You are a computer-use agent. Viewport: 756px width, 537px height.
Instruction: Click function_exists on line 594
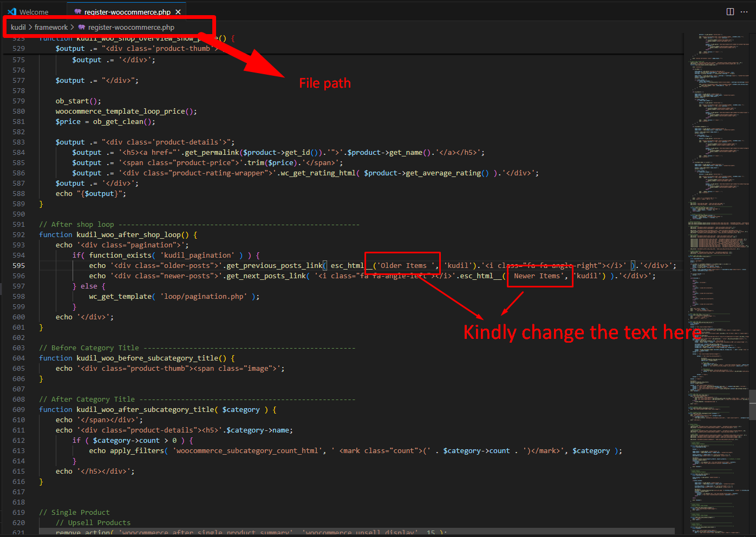point(120,256)
